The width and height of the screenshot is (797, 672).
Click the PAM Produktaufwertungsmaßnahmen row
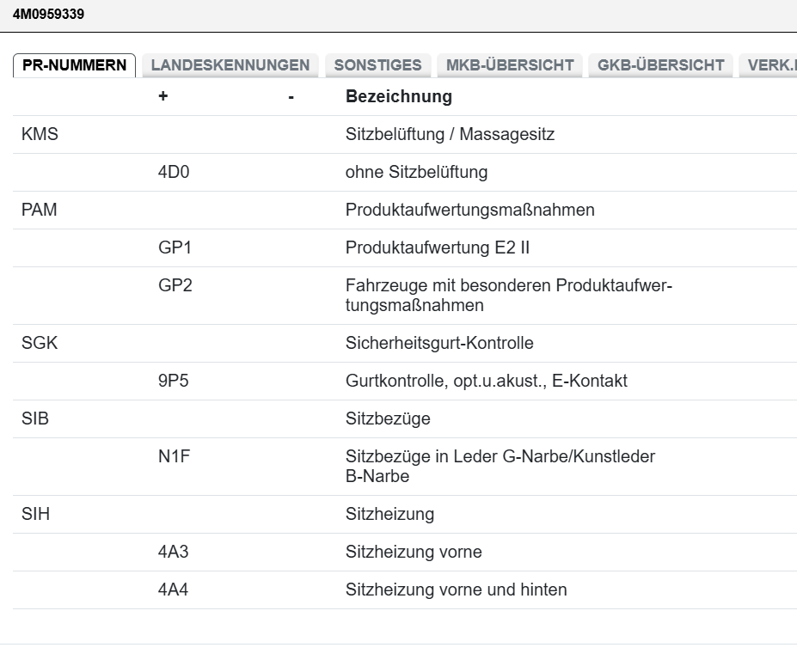click(40, 211)
